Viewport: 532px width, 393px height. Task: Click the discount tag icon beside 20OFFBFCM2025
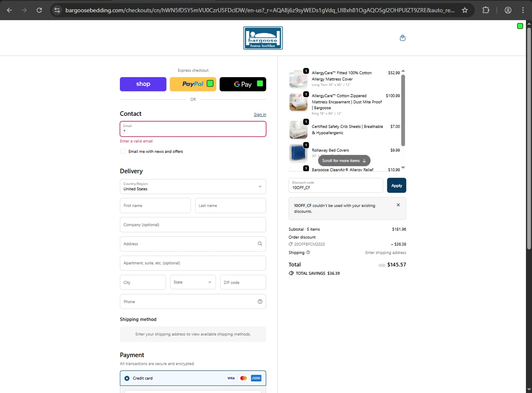(291, 244)
